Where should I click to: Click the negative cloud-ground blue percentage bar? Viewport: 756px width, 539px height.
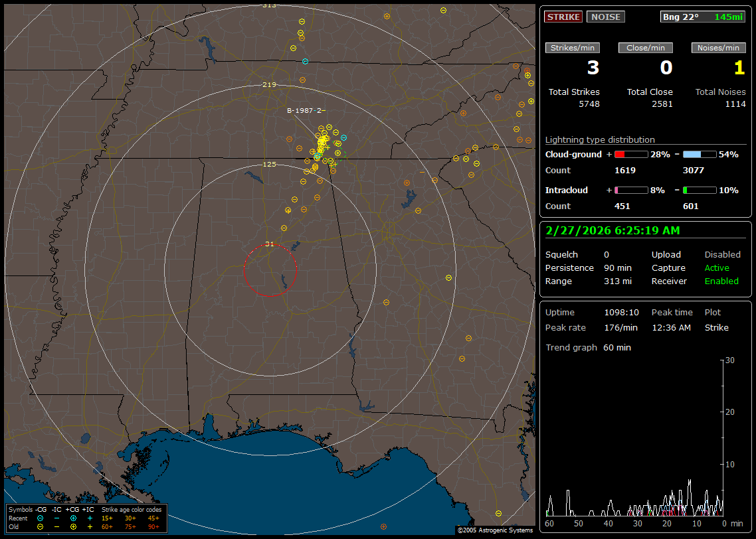[x=700, y=154]
